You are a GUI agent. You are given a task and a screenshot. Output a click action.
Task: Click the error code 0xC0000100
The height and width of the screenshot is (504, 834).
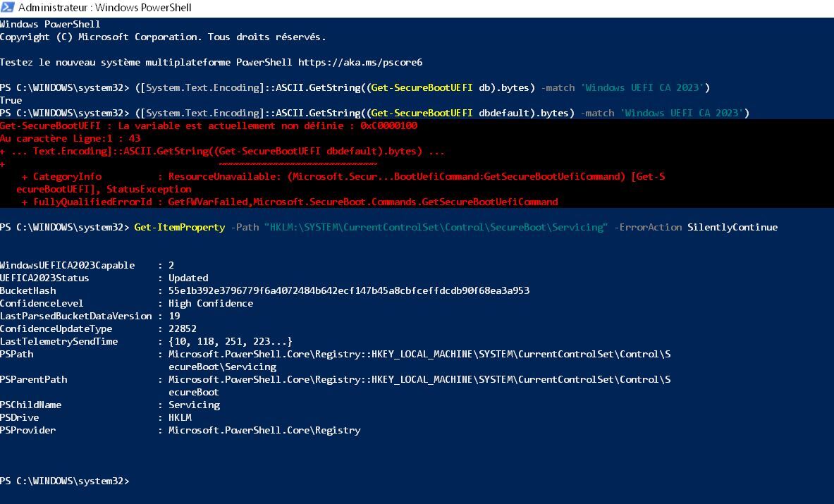point(389,126)
